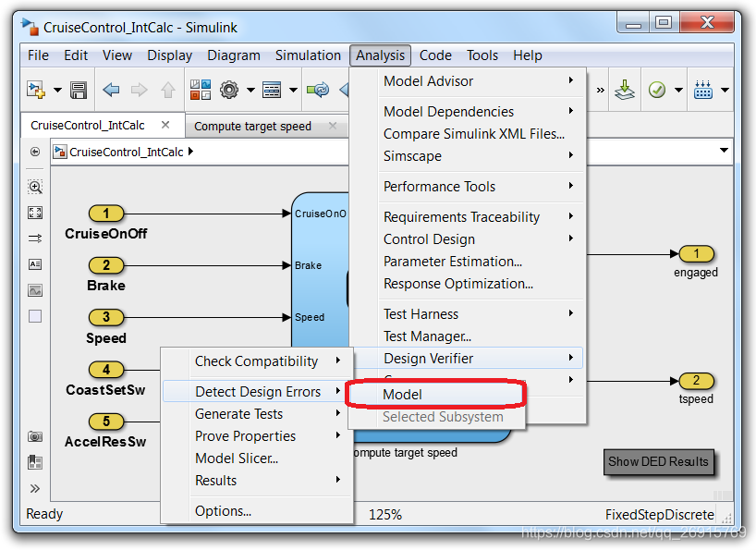756x550 pixels.
Task: Open Check Compatibility submenu
Action: (258, 361)
